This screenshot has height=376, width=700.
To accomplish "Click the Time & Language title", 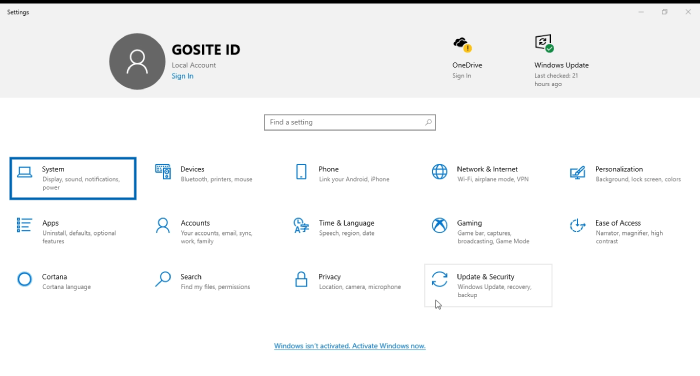I will (346, 223).
